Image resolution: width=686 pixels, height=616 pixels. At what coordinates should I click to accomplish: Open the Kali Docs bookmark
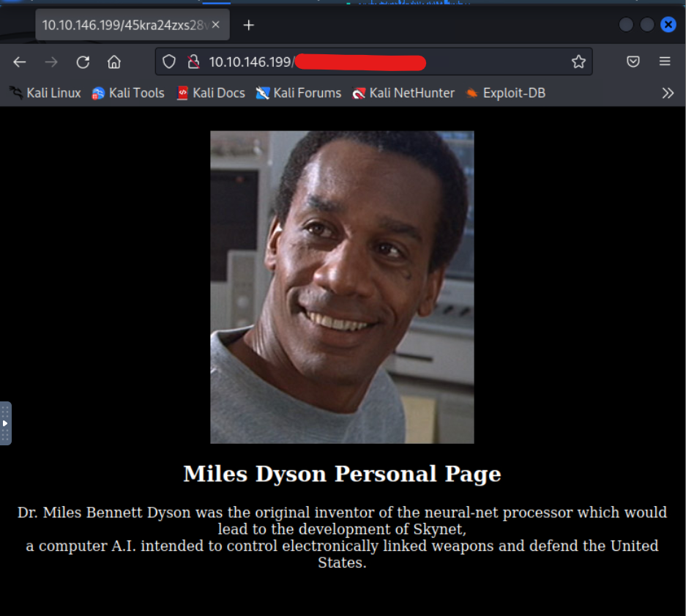pyautogui.click(x=211, y=93)
